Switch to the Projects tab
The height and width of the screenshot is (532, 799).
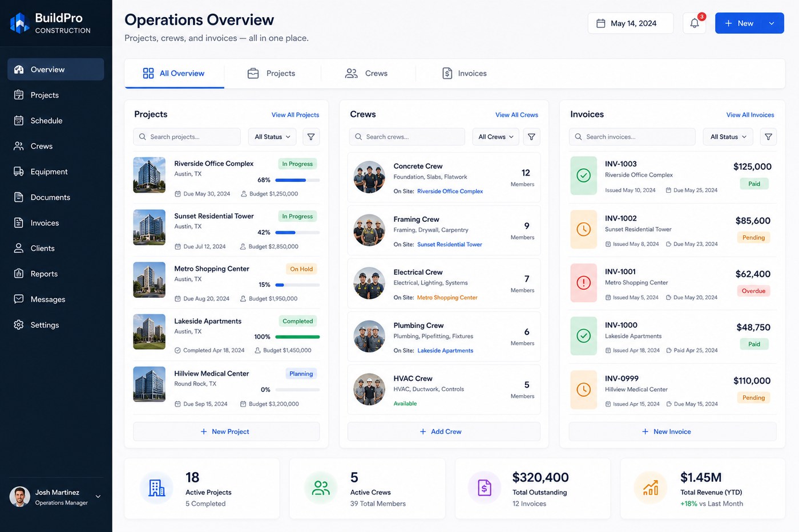coord(272,74)
